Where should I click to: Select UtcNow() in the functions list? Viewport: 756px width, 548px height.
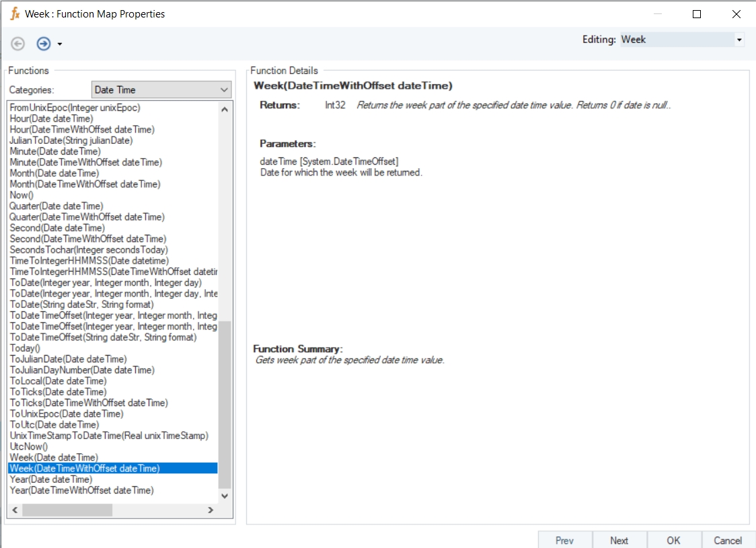pos(29,446)
